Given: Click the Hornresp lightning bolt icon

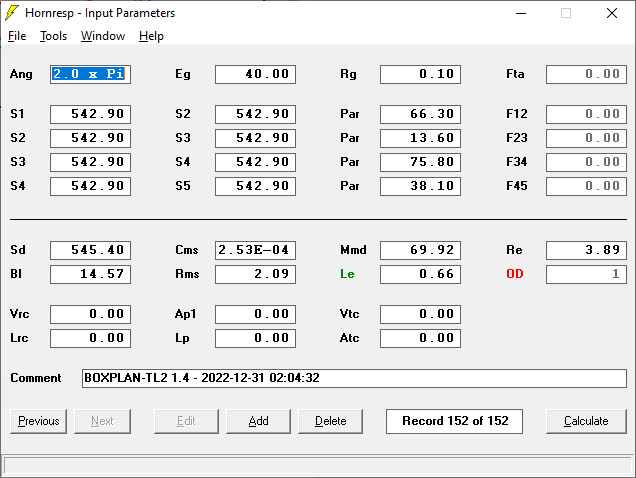Looking at the screenshot, I should (12, 13).
